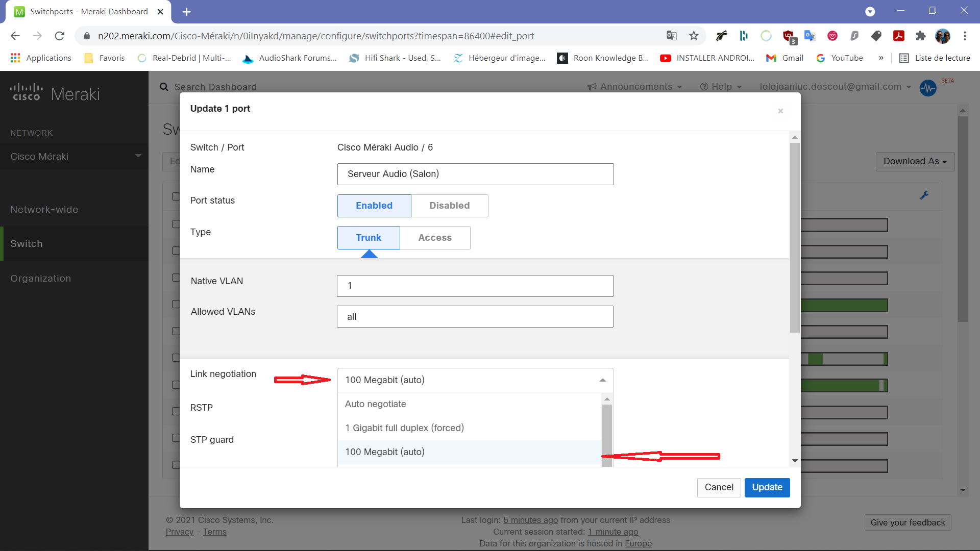Click the Native VLAN input field
Viewport: 980px width, 551px height.
pyautogui.click(x=475, y=286)
